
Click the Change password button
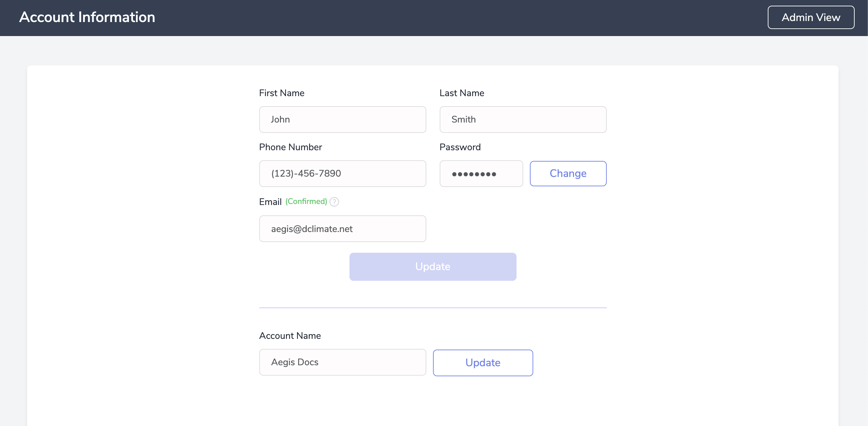pyautogui.click(x=568, y=173)
